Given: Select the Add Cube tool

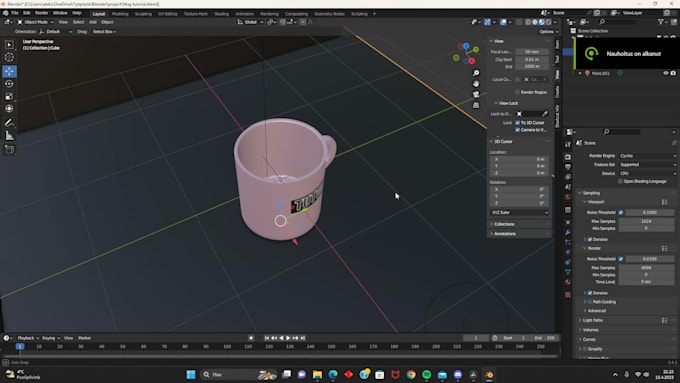Looking at the screenshot, I should click(x=9, y=150).
